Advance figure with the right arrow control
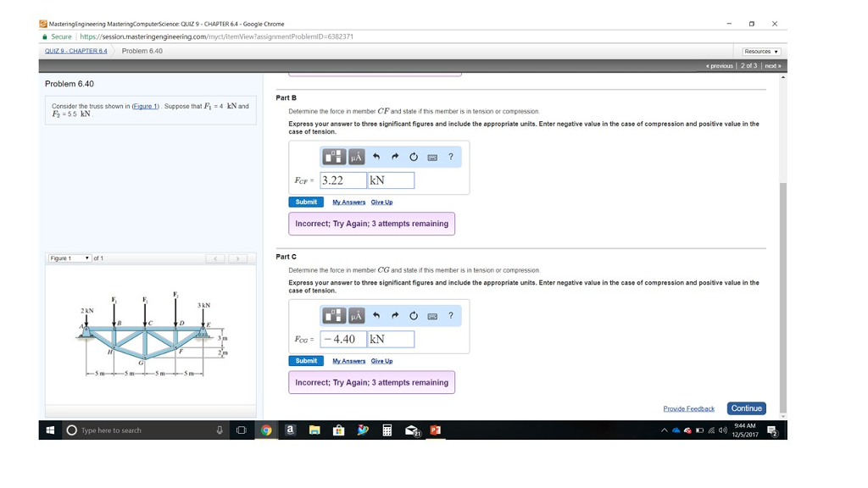 (x=236, y=258)
